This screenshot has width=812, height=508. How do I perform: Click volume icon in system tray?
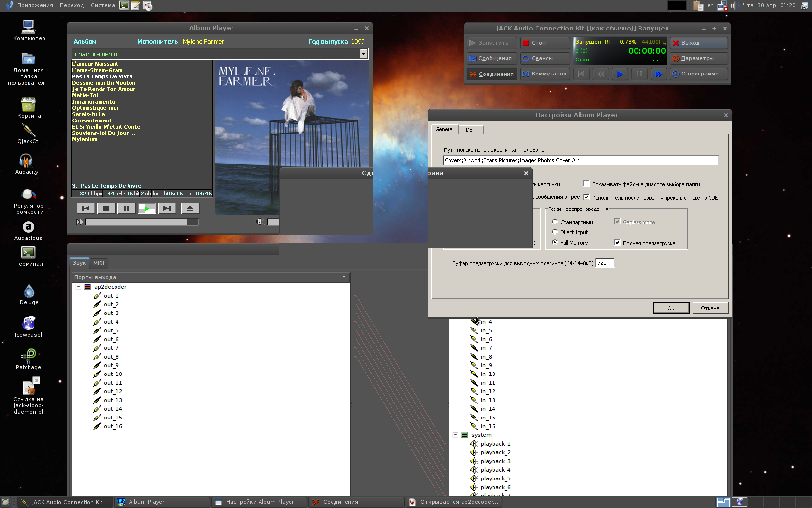tap(734, 5)
